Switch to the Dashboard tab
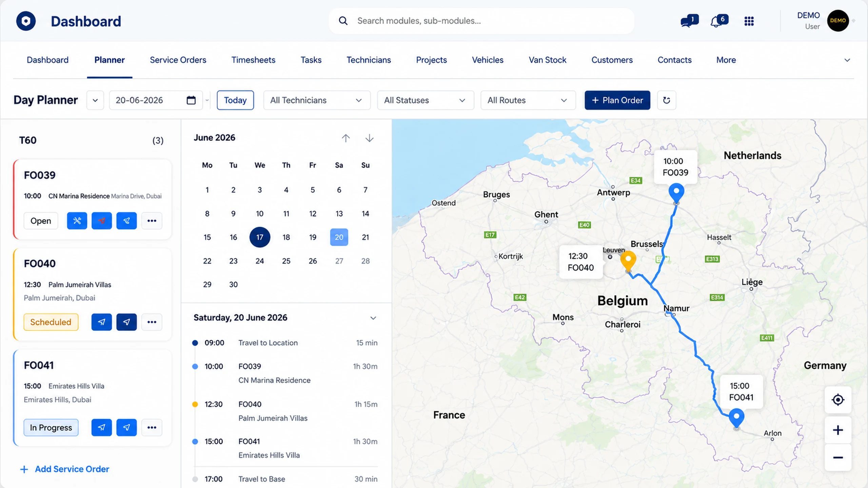The width and height of the screenshot is (868, 488). 47,60
